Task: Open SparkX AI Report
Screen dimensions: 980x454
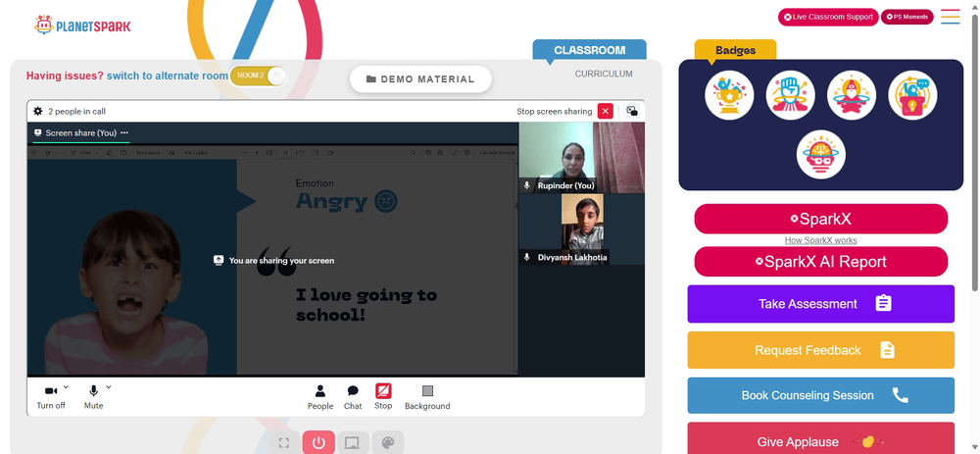Action: pos(820,262)
